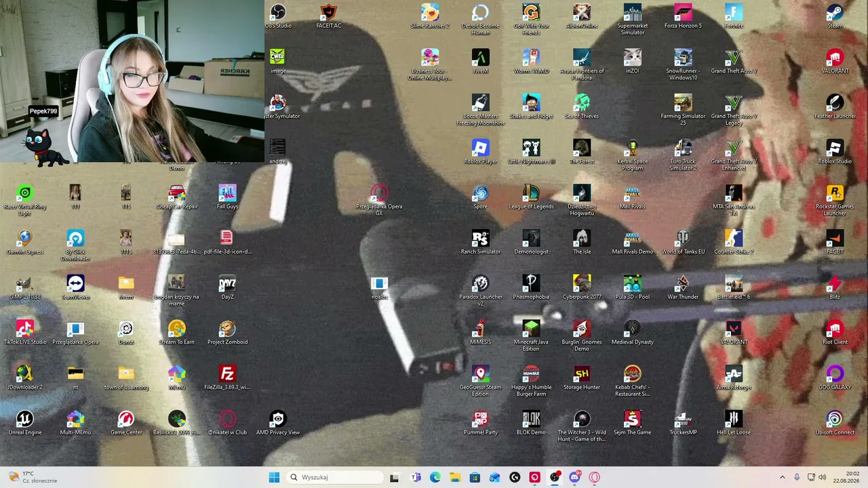Select the Project Zomboid shortcut
868x488 pixels.
[x=227, y=333]
